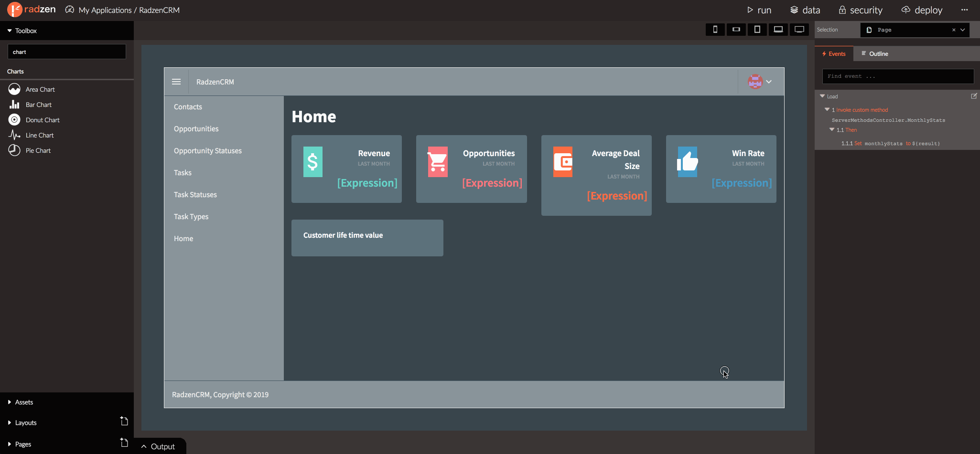Expand the profile menu chevron
This screenshot has width=980, height=454.
pyautogui.click(x=769, y=82)
